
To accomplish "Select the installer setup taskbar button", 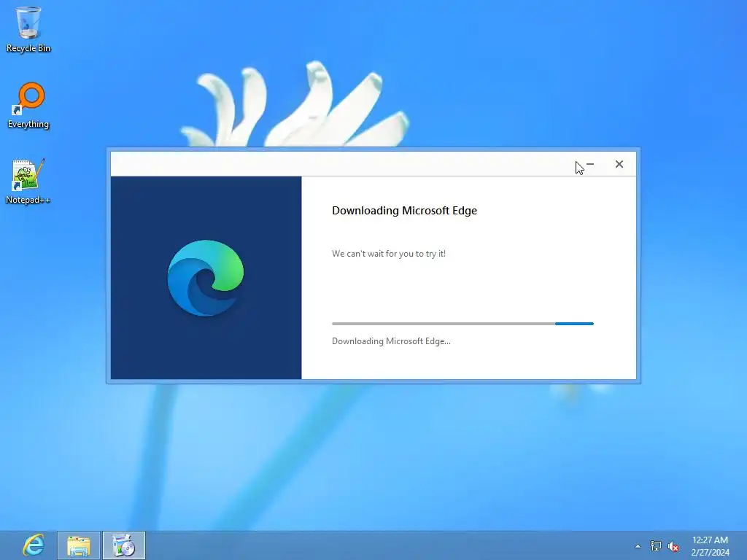I will point(124,545).
